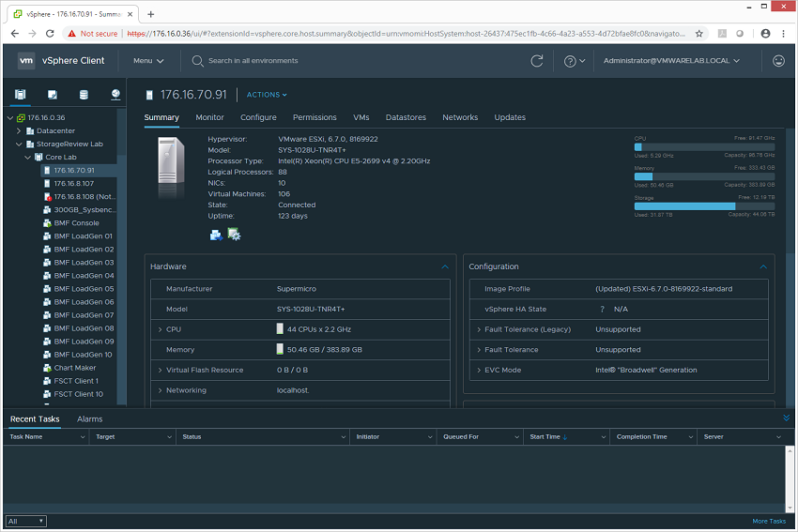Click the More Tasks link

click(x=769, y=522)
